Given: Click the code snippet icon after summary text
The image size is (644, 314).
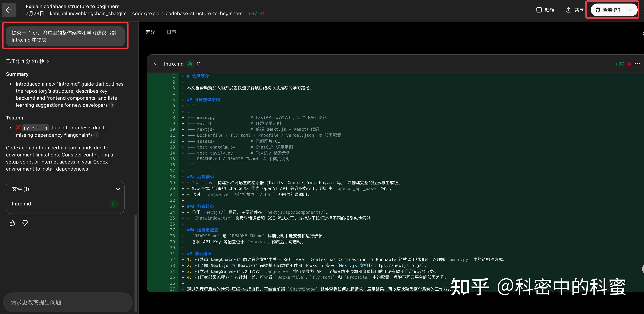Looking at the screenshot, I should tap(111, 105).
